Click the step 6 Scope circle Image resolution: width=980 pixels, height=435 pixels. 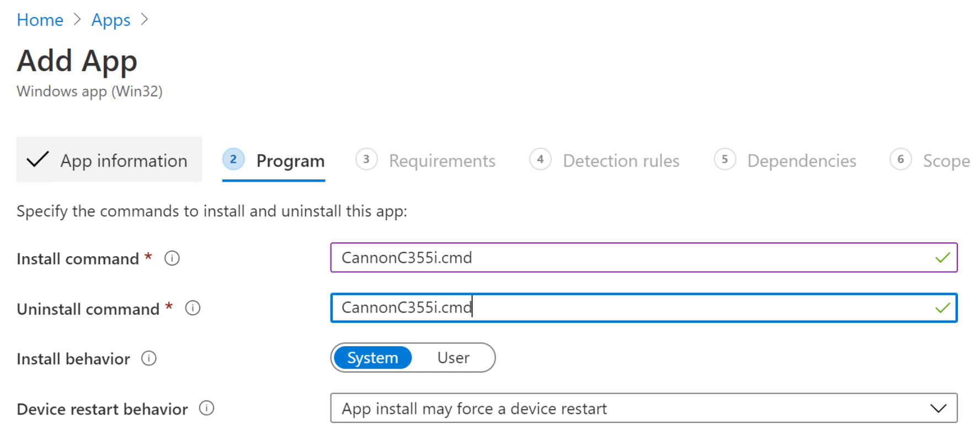(901, 160)
